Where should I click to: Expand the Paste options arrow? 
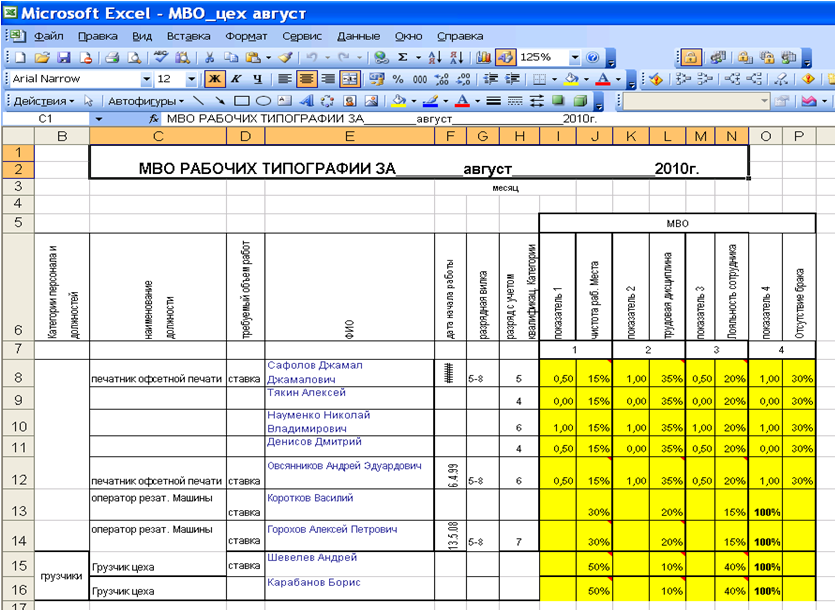[268, 58]
